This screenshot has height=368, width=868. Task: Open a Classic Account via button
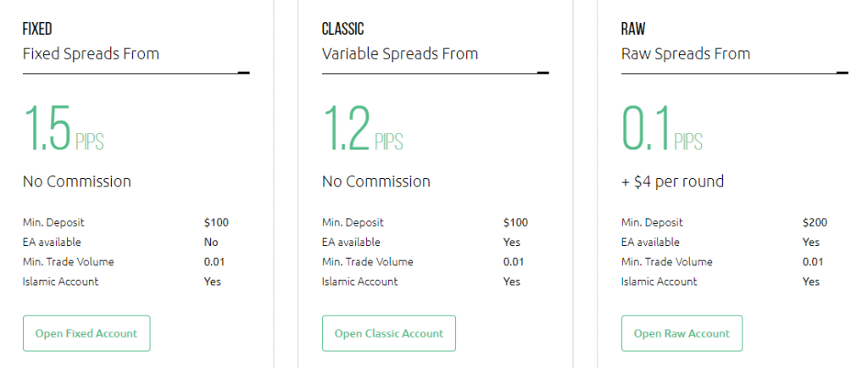(388, 333)
